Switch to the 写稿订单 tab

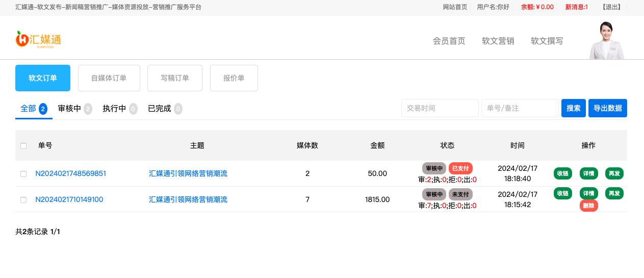click(175, 78)
